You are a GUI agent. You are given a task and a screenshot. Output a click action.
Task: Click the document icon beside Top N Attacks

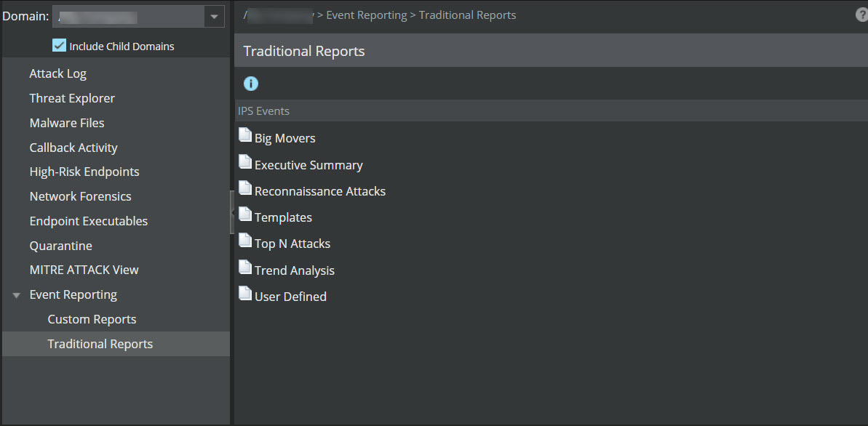244,240
